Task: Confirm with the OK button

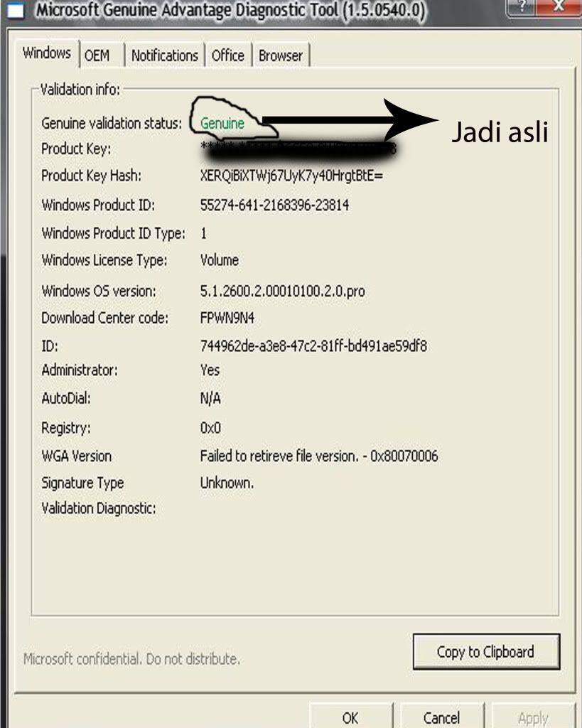Action: [351, 717]
